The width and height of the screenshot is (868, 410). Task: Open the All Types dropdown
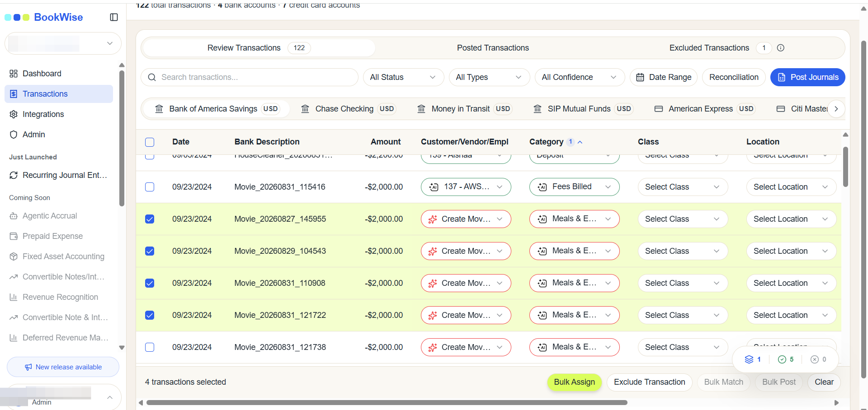coord(489,77)
